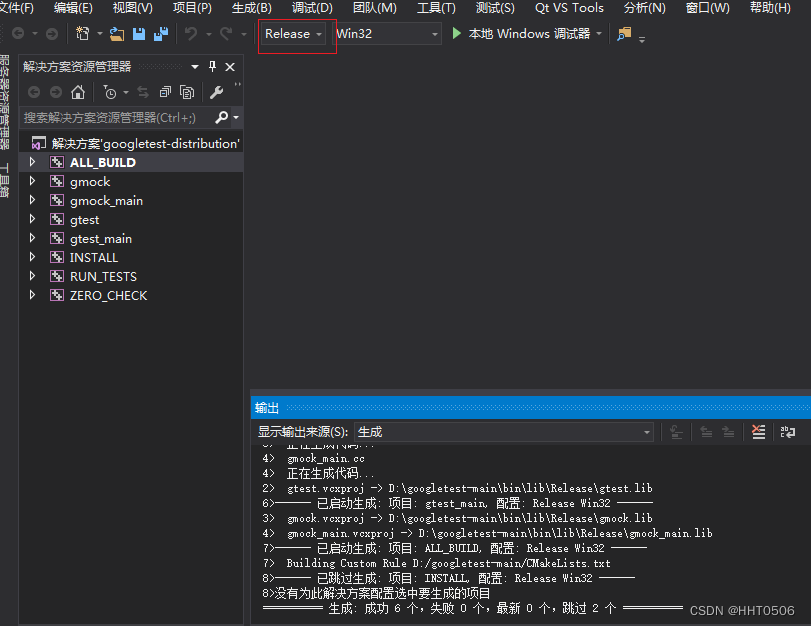Expand the gtest_main project

(x=32, y=238)
